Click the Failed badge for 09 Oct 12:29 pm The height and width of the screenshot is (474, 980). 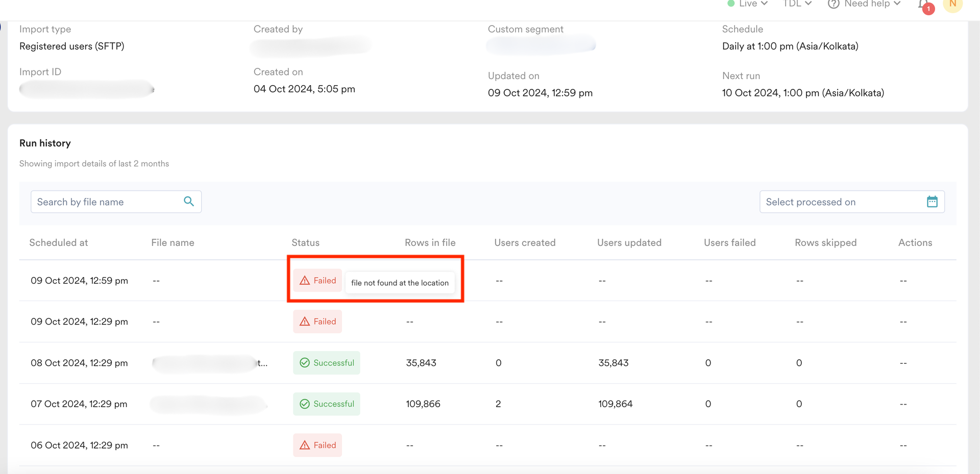click(x=317, y=321)
